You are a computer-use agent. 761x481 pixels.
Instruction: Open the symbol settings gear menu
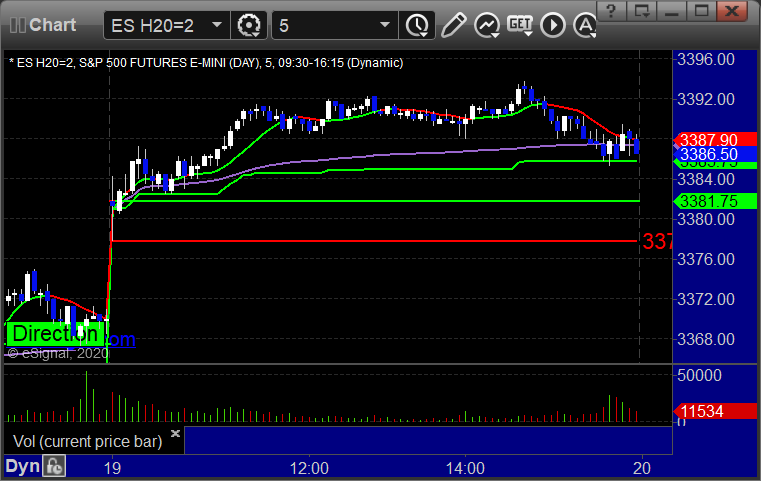(x=249, y=25)
